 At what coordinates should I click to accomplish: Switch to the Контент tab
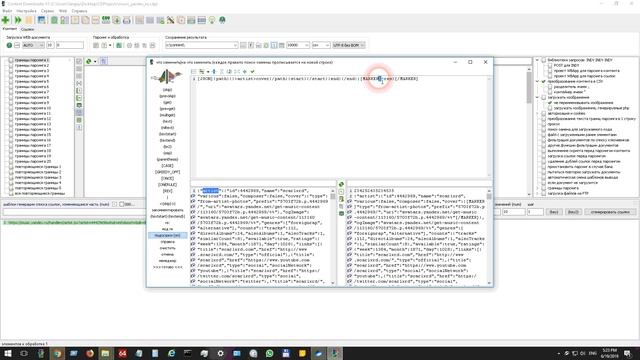coord(10,29)
